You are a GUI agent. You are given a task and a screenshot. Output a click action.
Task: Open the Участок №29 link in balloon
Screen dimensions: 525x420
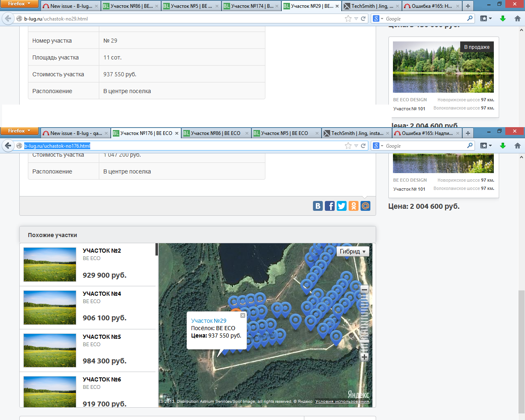209,321
